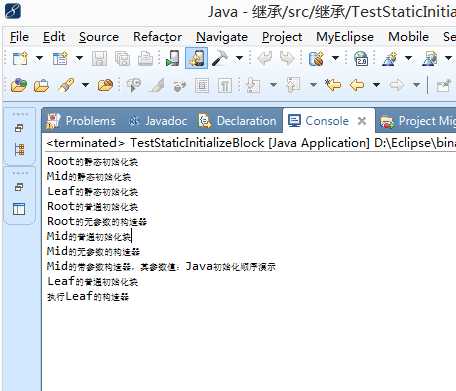Expand the blue triangle wizard dropdown arrow
This screenshot has height=391, width=456.
409,58
